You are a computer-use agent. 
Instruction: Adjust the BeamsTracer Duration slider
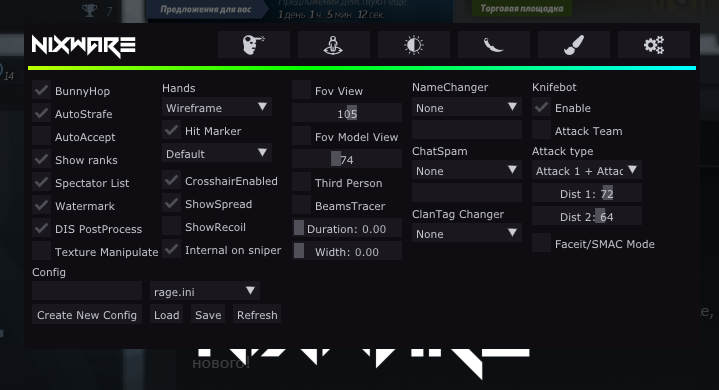pos(347,228)
